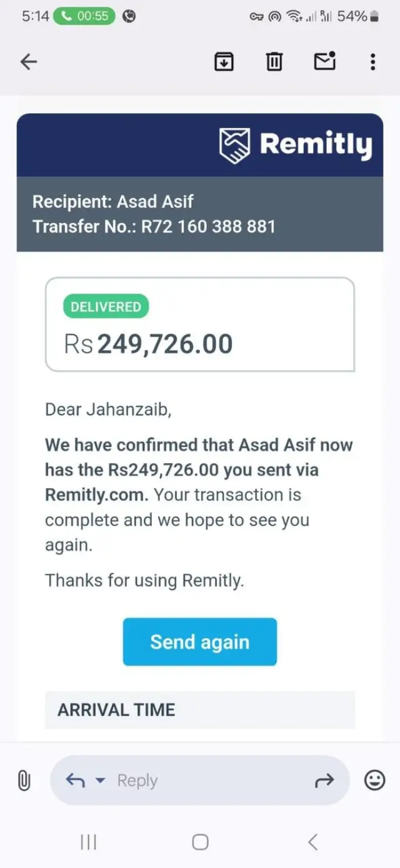Open the emoji reaction smiley icon
The width and height of the screenshot is (400, 868).
point(374,780)
